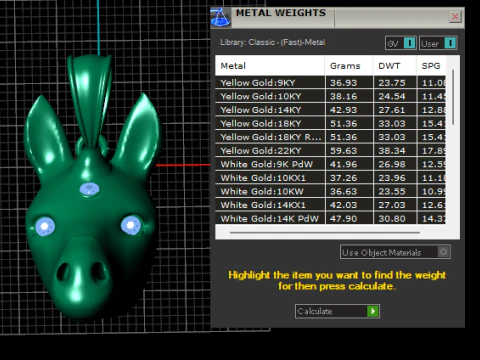Click the 27.61 DWT value
480x360 pixels.
tap(392, 110)
